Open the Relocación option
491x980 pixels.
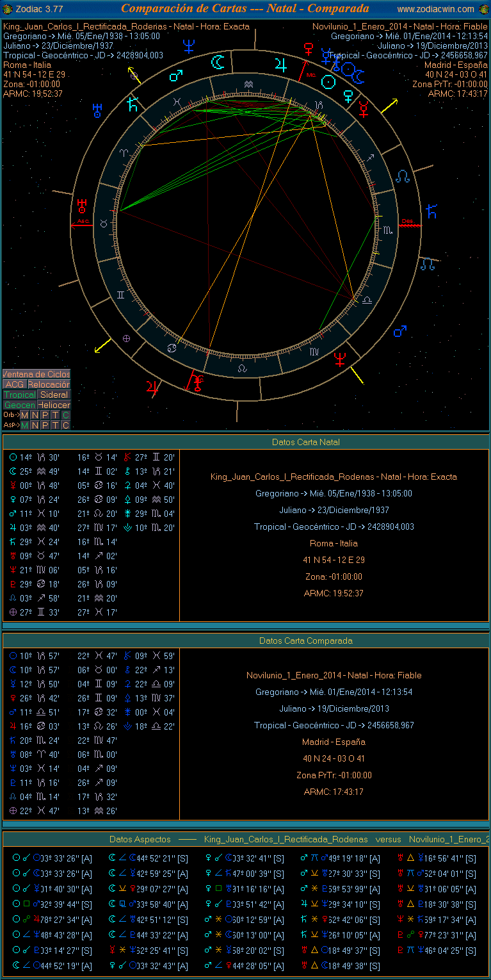[49, 384]
